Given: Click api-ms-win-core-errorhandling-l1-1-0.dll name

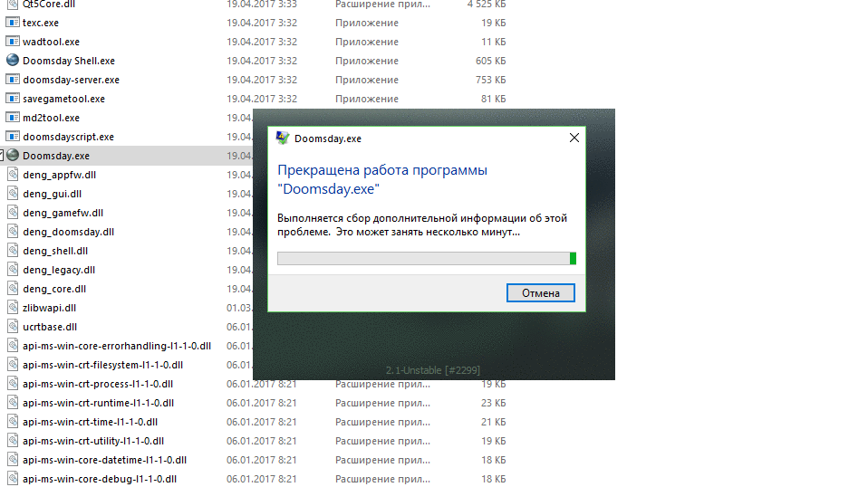Looking at the screenshot, I should pyautogui.click(x=117, y=346).
